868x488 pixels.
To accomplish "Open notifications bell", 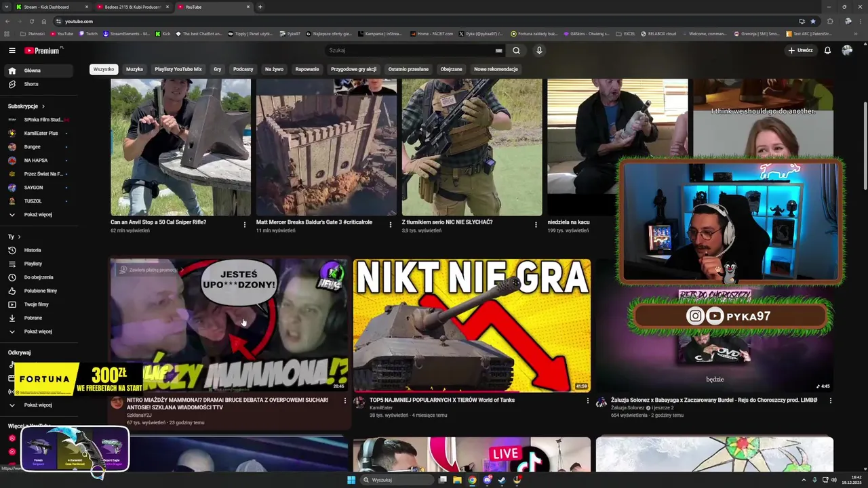I will 827,50.
